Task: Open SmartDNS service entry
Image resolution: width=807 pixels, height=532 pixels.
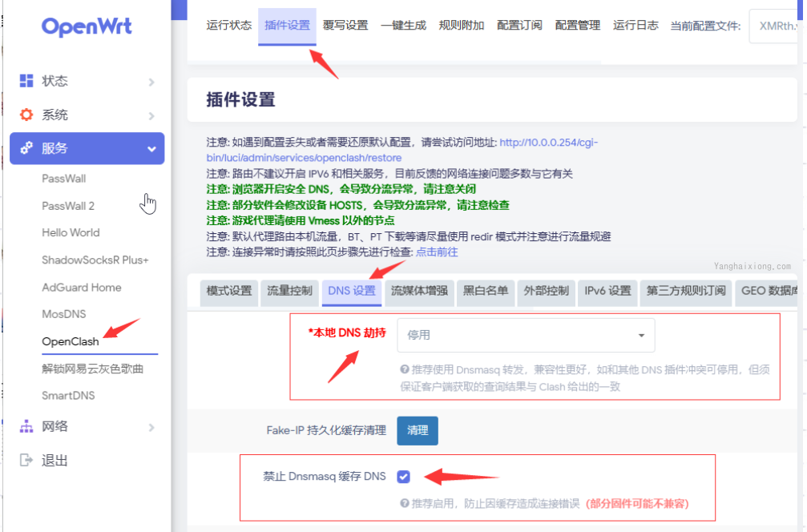Action: pos(68,395)
